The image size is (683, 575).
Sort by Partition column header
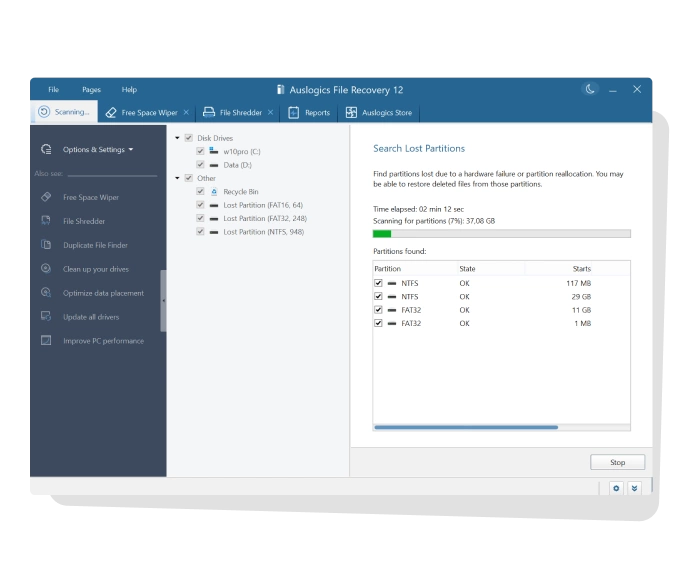click(x=416, y=268)
